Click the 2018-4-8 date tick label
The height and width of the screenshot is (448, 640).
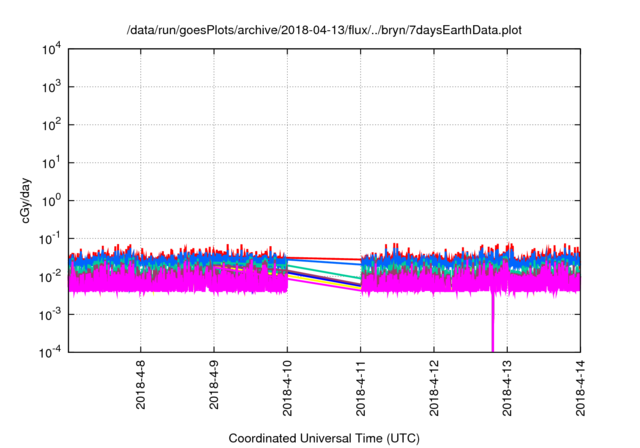[140, 384]
